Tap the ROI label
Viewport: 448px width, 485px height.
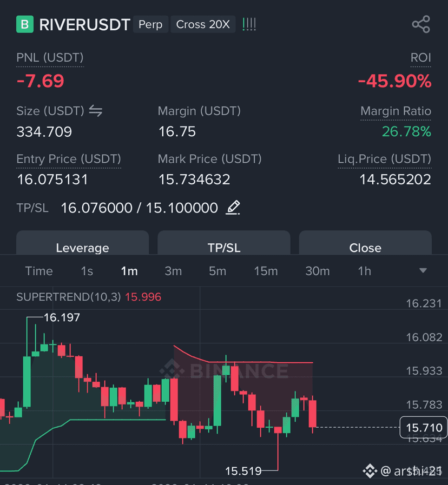[x=421, y=57]
